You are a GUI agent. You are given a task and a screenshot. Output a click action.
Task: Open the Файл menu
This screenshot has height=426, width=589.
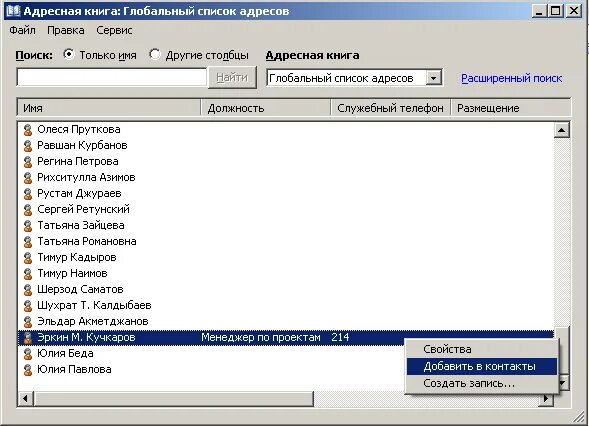[x=23, y=30]
